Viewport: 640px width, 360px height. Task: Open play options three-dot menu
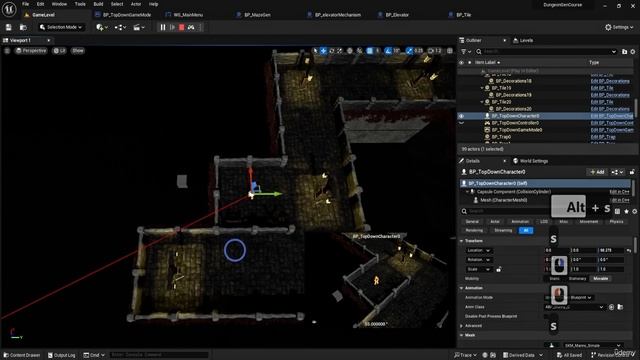click(200, 27)
